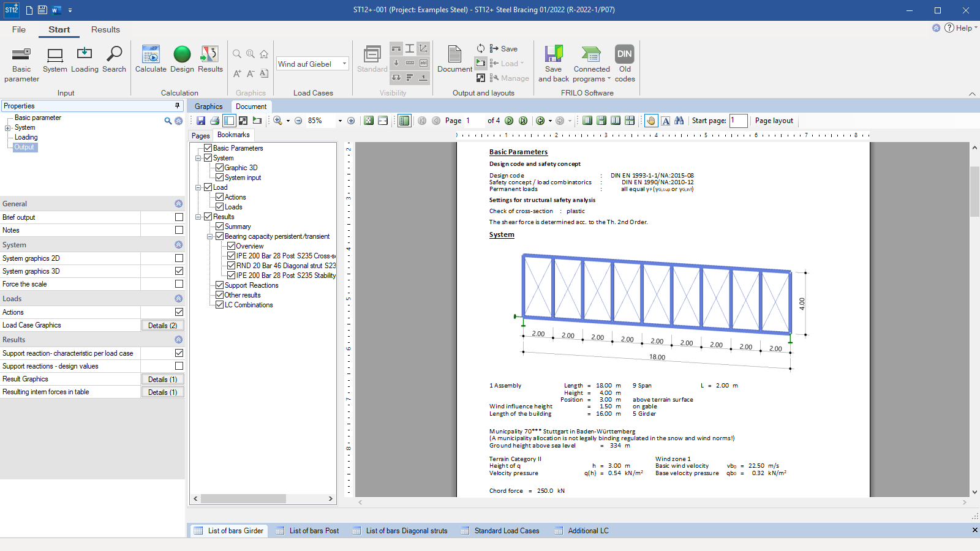Collapse the Loads section chevron
This screenshot has width=980, height=551.
pos(178,299)
